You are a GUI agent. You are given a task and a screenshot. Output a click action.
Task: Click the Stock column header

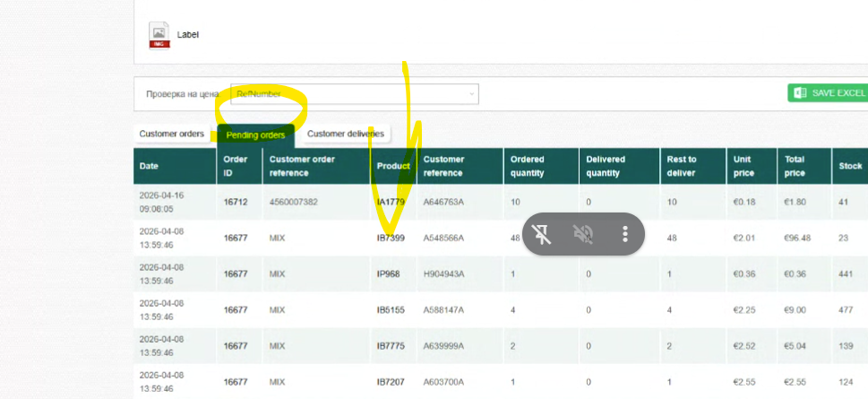tap(849, 166)
